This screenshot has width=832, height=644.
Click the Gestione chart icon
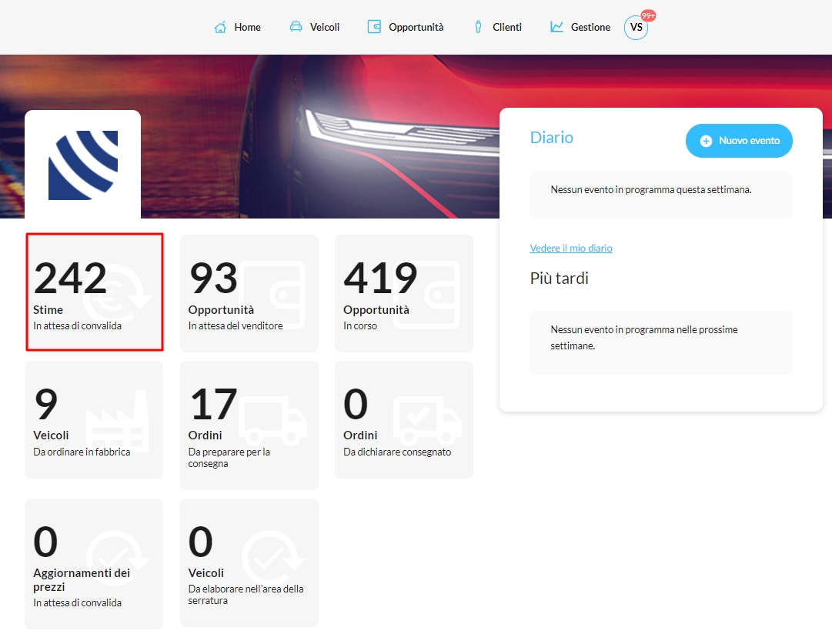pyautogui.click(x=556, y=26)
